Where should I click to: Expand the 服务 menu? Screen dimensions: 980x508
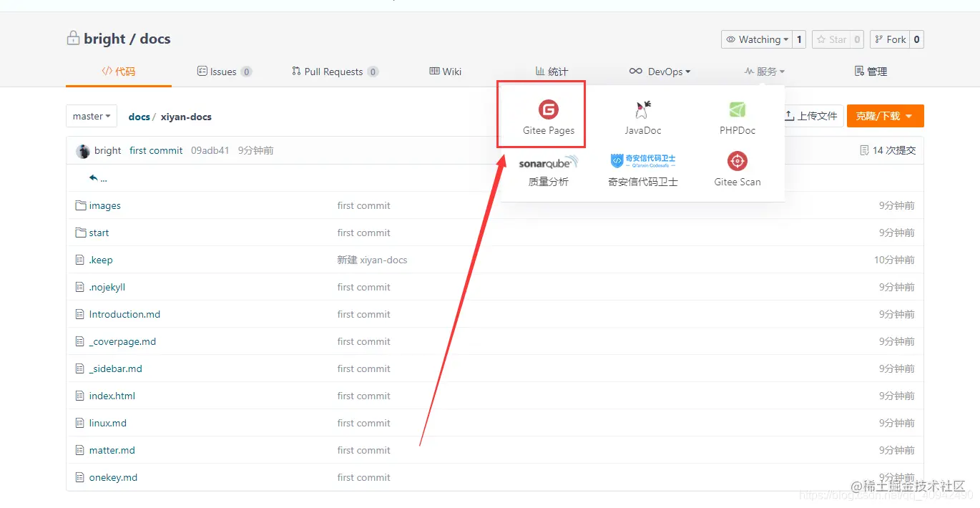click(x=764, y=72)
